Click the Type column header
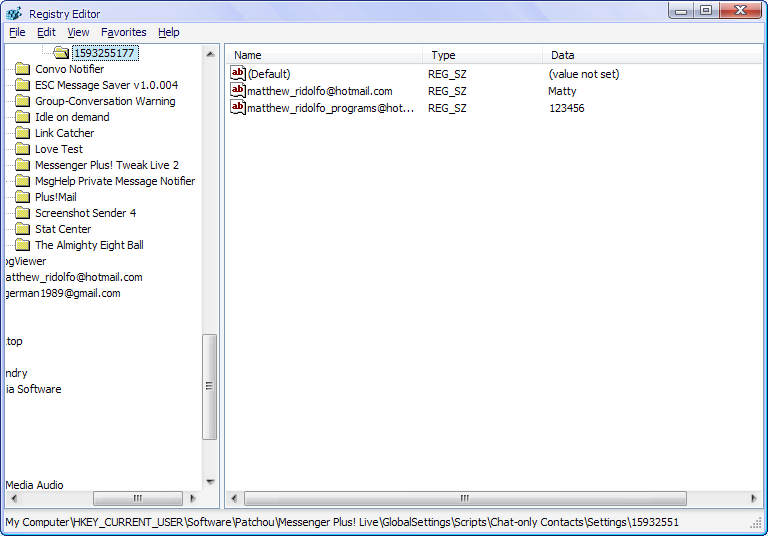The height and width of the screenshot is (536, 768). [x=483, y=55]
